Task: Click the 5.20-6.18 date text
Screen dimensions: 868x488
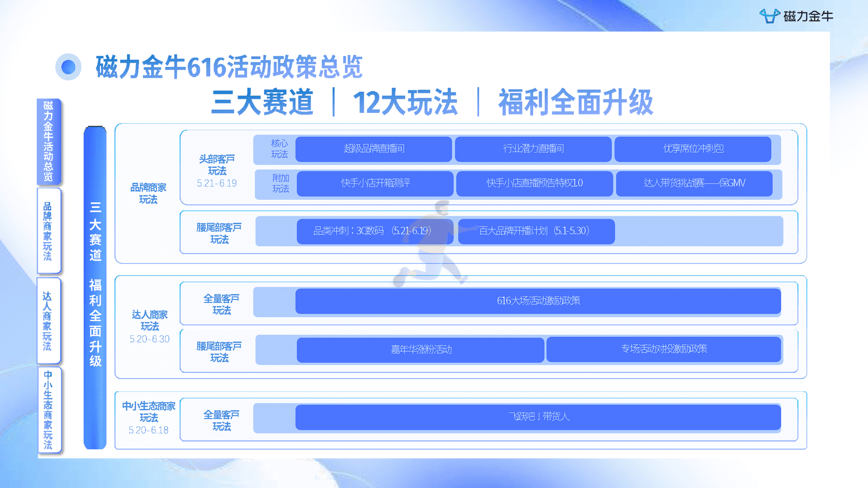Action: pos(149,431)
